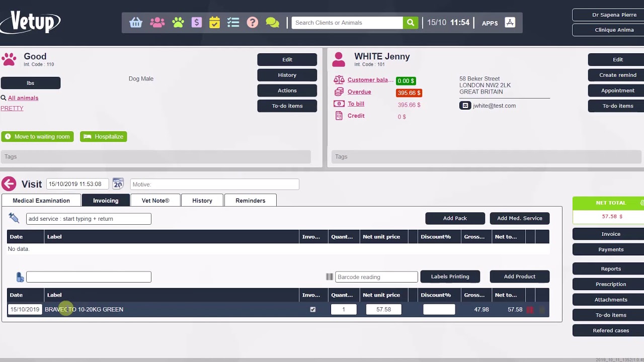Uncheck the invoiced checkbox for Bravecto
The height and width of the screenshot is (362, 644).
pos(313,310)
